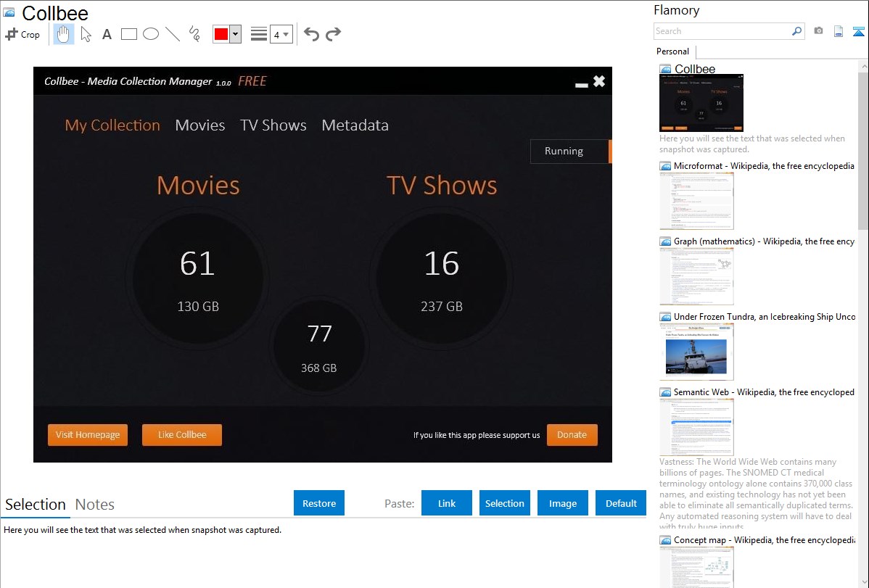The width and height of the screenshot is (869, 588).
Task: Click the search magnifier icon
Action: pos(796,31)
